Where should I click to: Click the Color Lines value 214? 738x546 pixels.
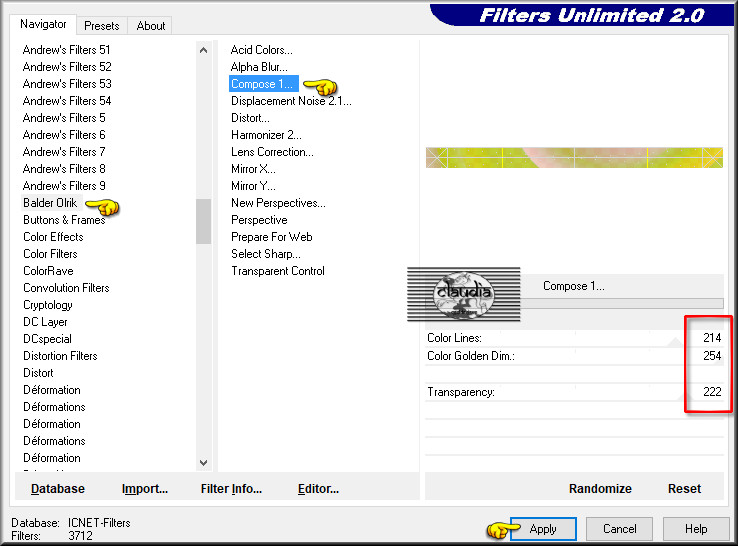712,337
